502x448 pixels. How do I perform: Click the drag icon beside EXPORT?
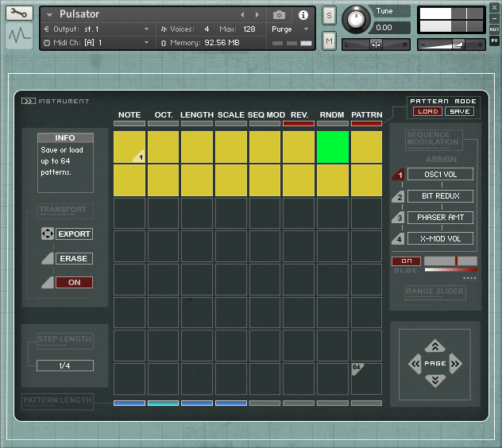(x=46, y=234)
